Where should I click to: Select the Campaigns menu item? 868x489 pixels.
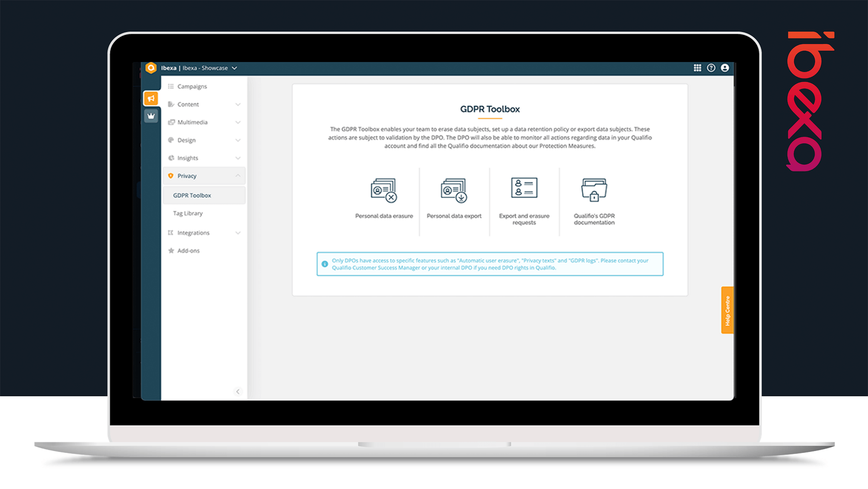point(192,86)
